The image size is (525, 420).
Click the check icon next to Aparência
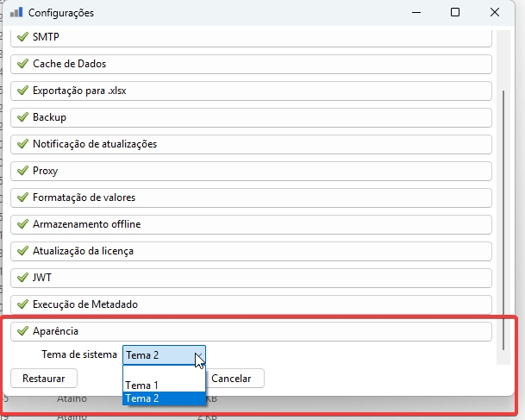tap(22, 331)
